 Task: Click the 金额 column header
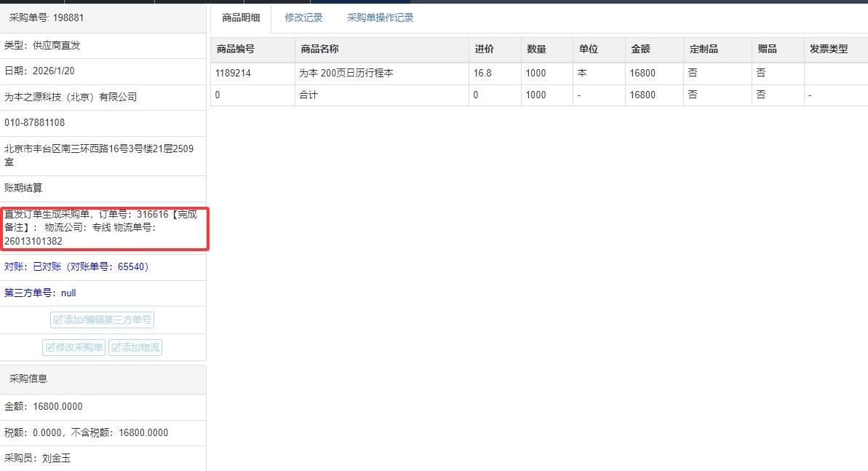pos(640,50)
